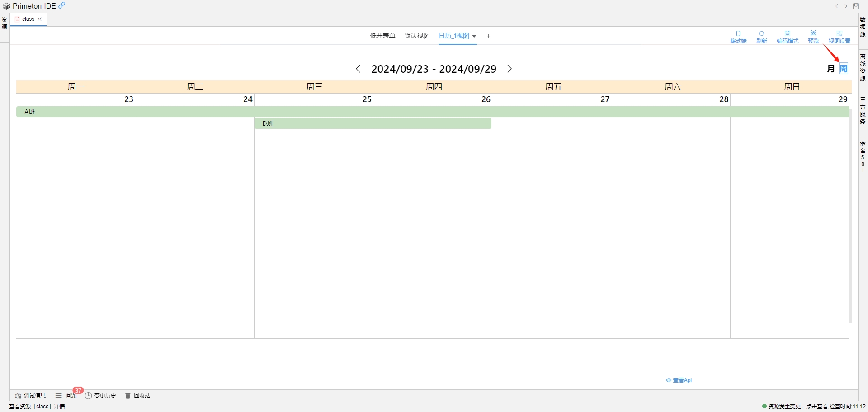The height and width of the screenshot is (412, 868).
Task: Keep calendar in 周 week view
Action: click(844, 68)
